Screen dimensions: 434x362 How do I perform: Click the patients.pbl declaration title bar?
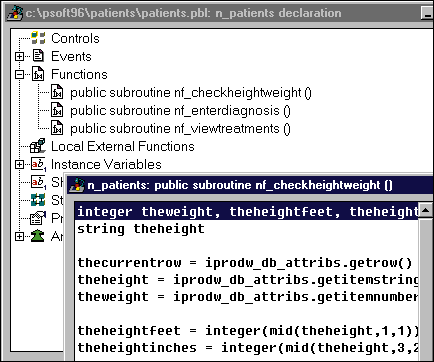pos(220,13)
